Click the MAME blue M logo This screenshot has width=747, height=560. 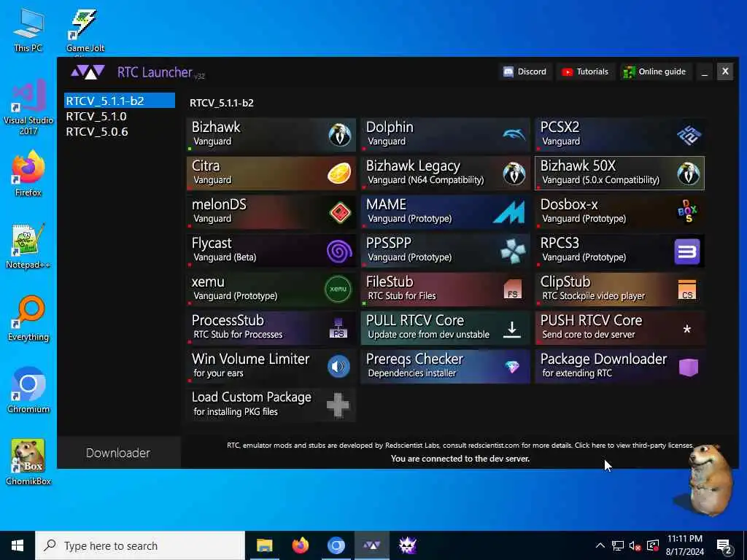508,212
